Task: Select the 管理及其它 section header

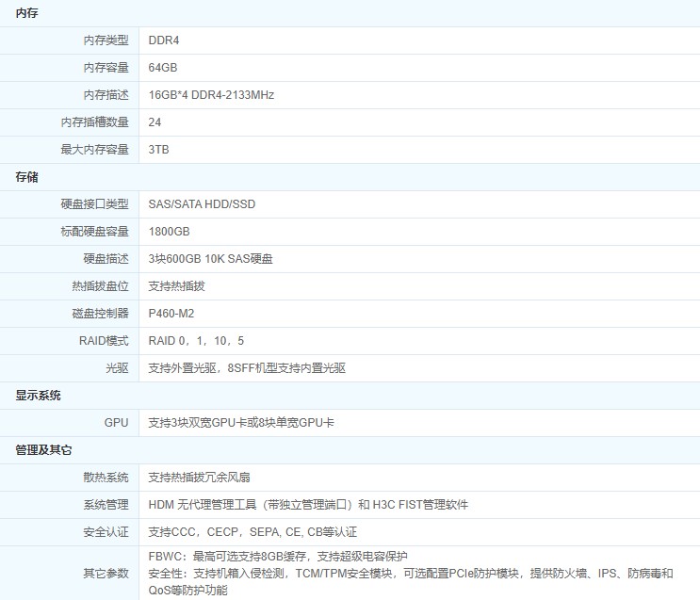Action: pyautogui.click(x=44, y=450)
